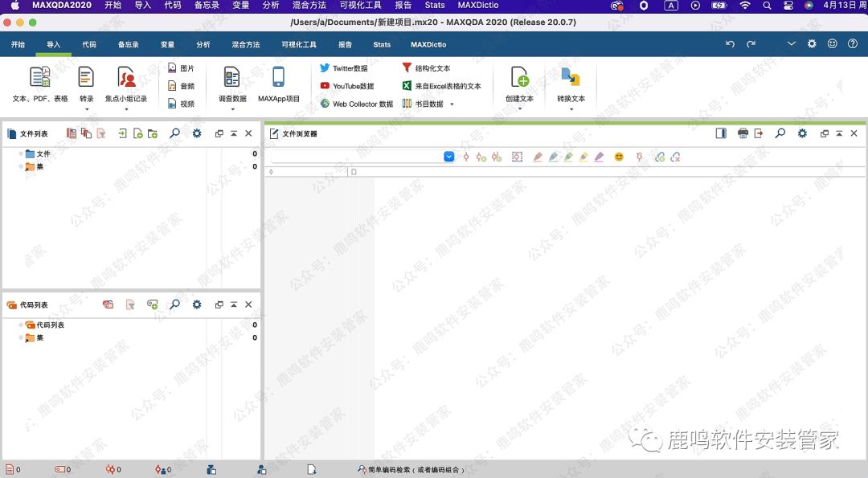Switch to the 备忘录 ribbon tab
Viewport: 868px width, 478px height.
click(x=129, y=44)
